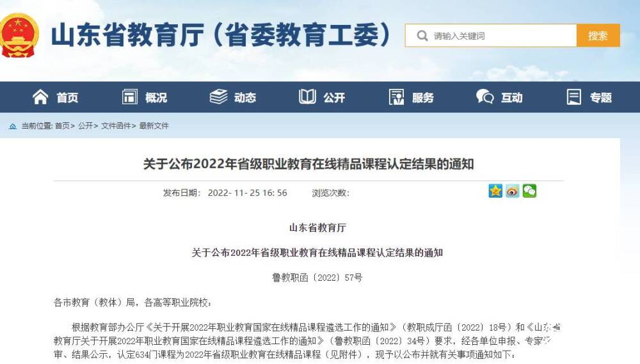Click the breadcrumb home icon
This screenshot has height=364, width=640.
click(x=13, y=126)
